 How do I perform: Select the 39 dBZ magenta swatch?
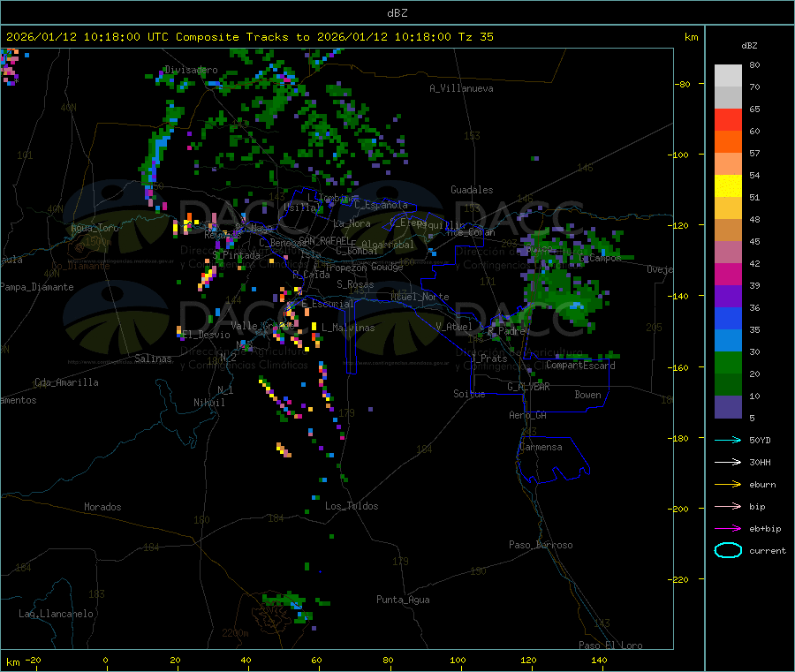click(x=728, y=275)
